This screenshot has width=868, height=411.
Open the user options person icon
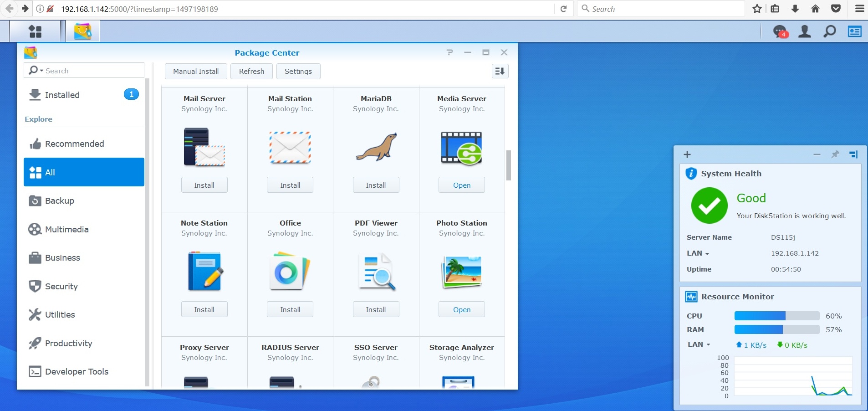coord(805,31)
